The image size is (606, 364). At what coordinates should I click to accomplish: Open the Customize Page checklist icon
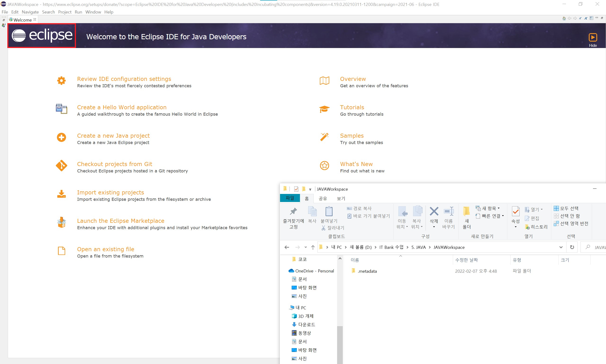591,18
